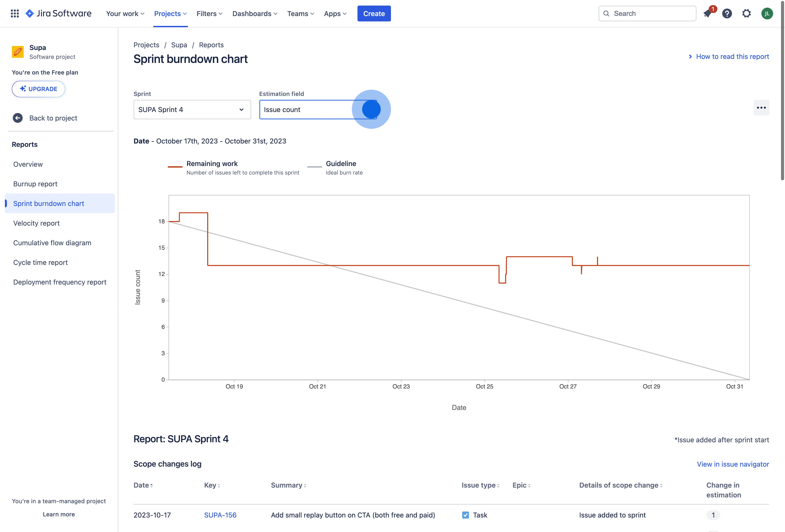Click the 2023-10-17 date cell

pyautogui.click(x=152, y=515)
